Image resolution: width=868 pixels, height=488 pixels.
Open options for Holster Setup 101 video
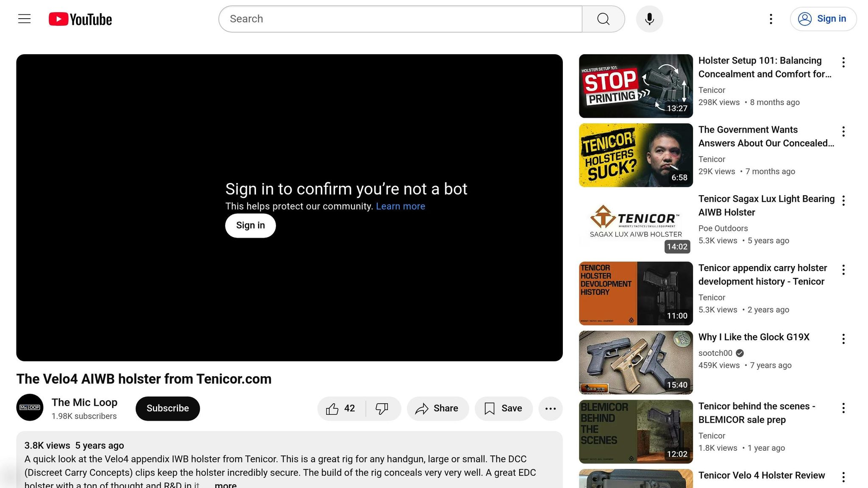coord(843,62)
